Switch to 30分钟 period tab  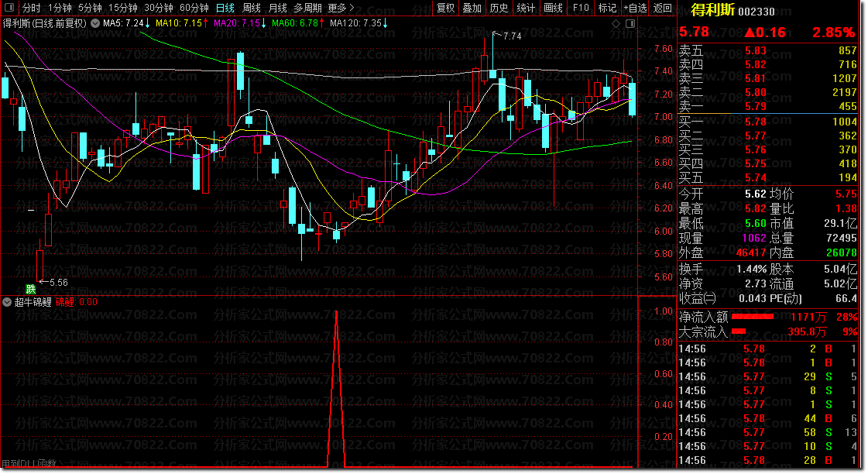pos(158,8)
